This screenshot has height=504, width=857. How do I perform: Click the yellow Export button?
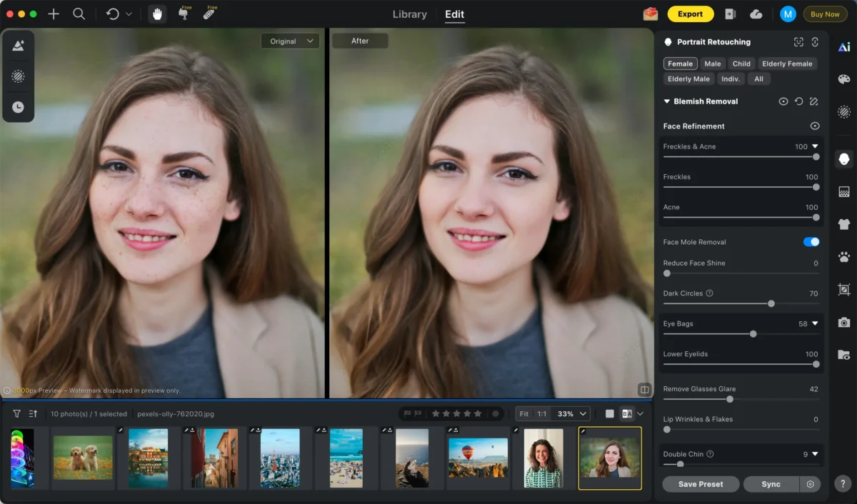[690, 14]
